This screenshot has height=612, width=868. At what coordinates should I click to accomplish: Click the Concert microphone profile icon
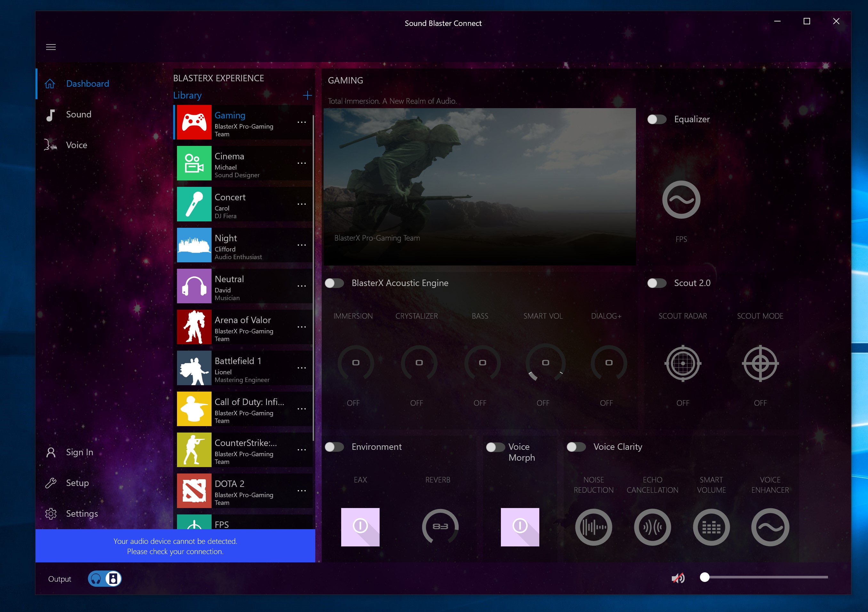point(194,204)
